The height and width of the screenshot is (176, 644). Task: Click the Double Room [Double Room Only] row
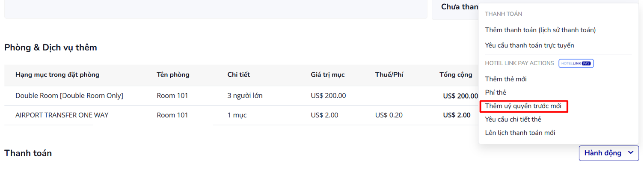click(x=69, y=95)
